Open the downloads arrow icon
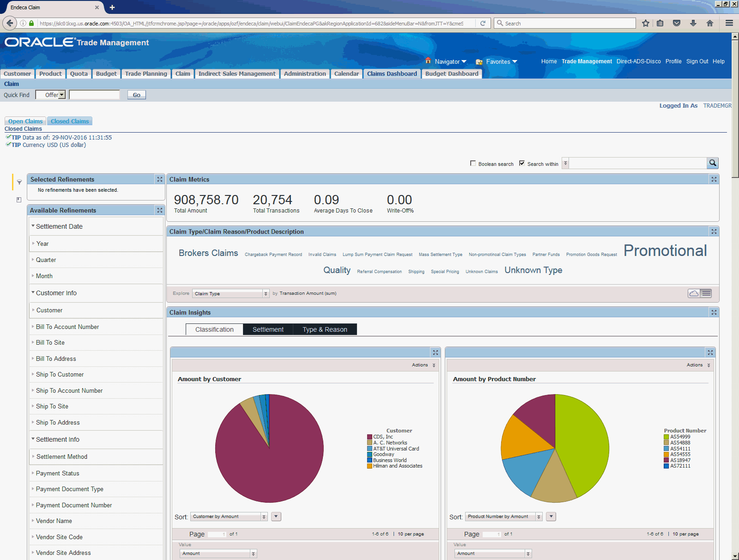Viewport: 739px width, 560px height. [x=693, y=23]
